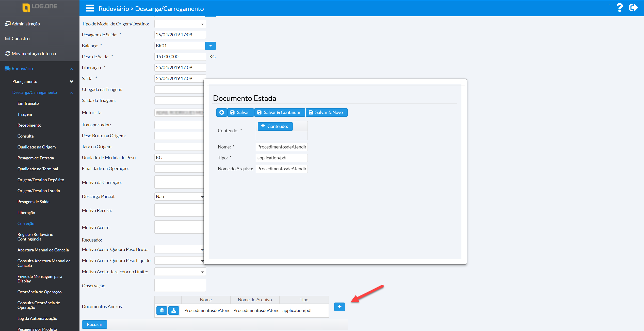
Task: Open the Administração menu
Action: point(26,24)
